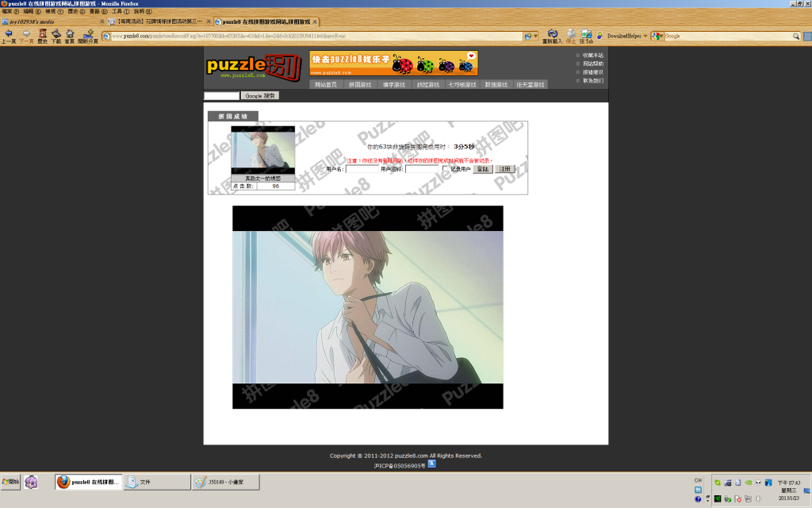
Task: Click the CH language indicator in tray
Action: tap(698, 480)
